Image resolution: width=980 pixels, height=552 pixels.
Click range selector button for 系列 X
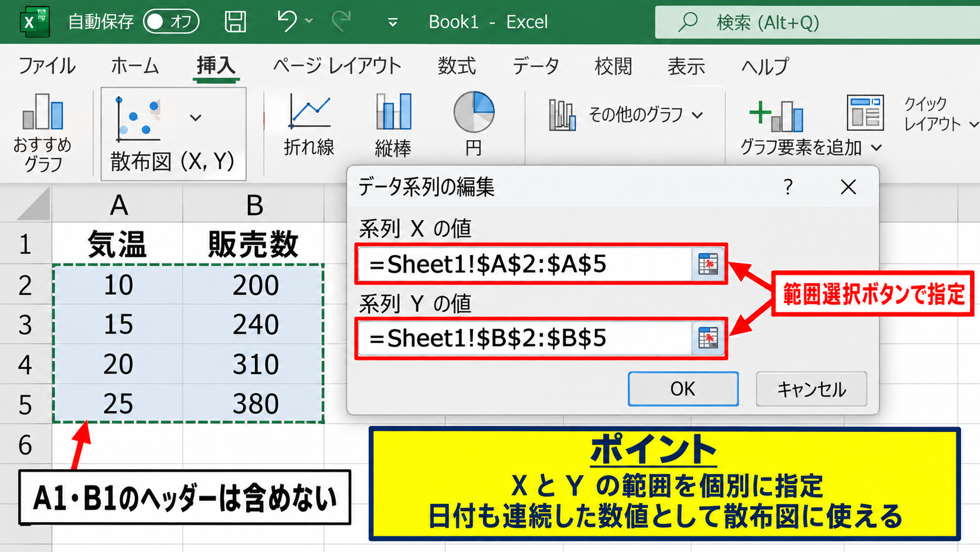click(x=709, y=264)
